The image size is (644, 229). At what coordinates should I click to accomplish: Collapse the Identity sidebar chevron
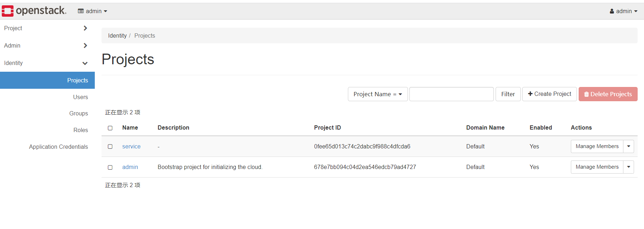(x=85, y=63)
